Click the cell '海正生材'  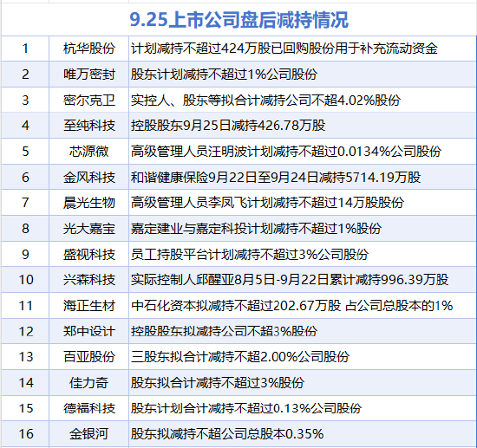(x=88, y=305)
